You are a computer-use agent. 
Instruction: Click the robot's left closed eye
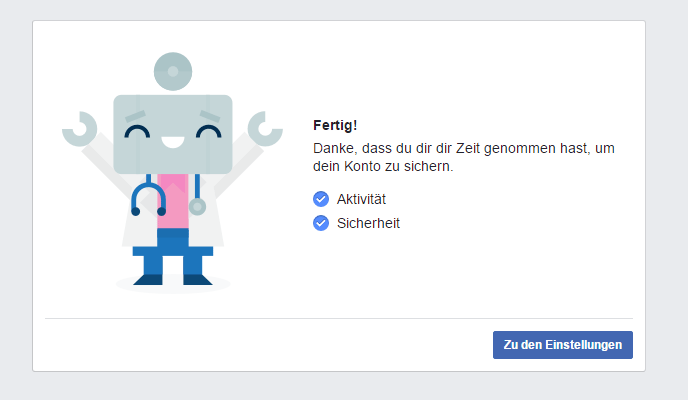(137, 131)
